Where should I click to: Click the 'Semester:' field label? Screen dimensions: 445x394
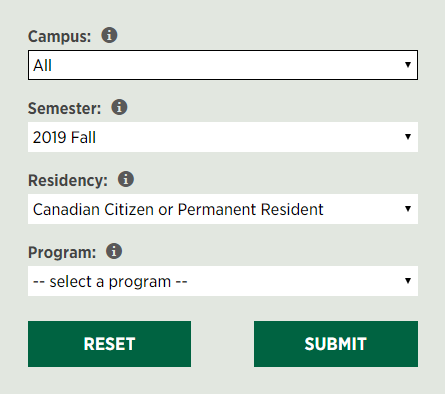[x=64, y=108]
